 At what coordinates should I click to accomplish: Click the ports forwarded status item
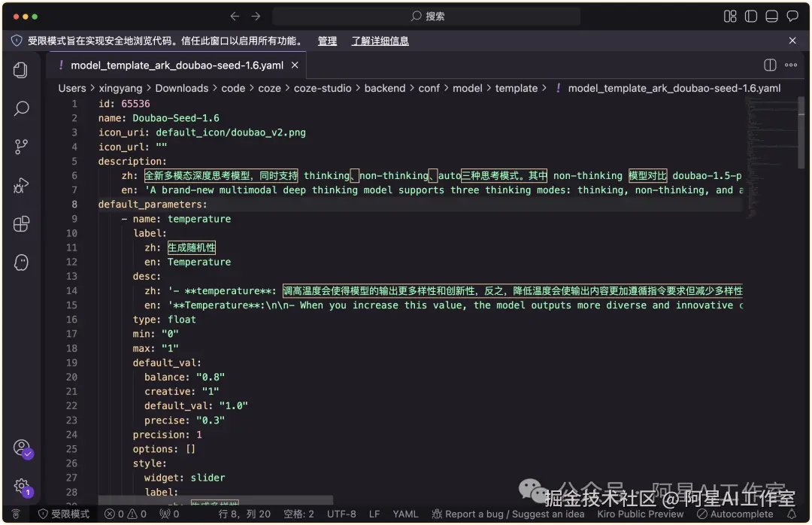169,514
